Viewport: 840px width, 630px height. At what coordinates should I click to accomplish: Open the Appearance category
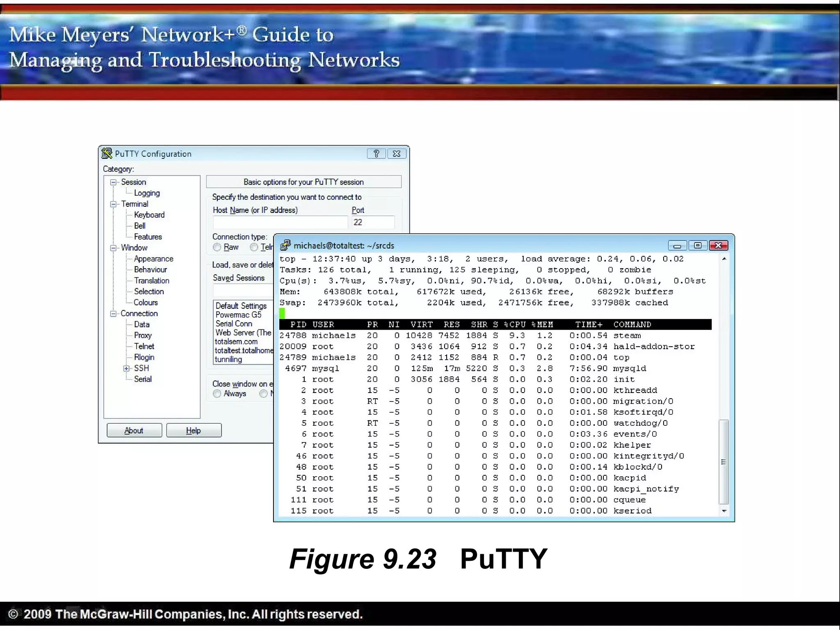pos(153,259)
